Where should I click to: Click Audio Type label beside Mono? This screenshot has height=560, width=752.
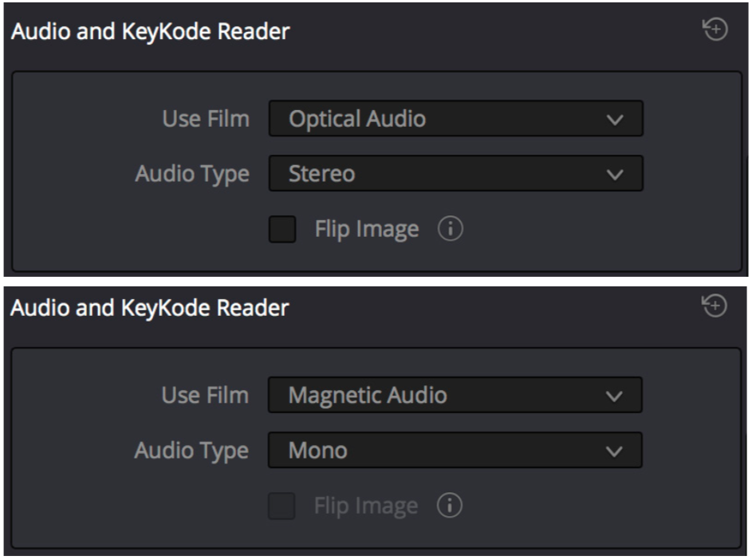[192, 451]
